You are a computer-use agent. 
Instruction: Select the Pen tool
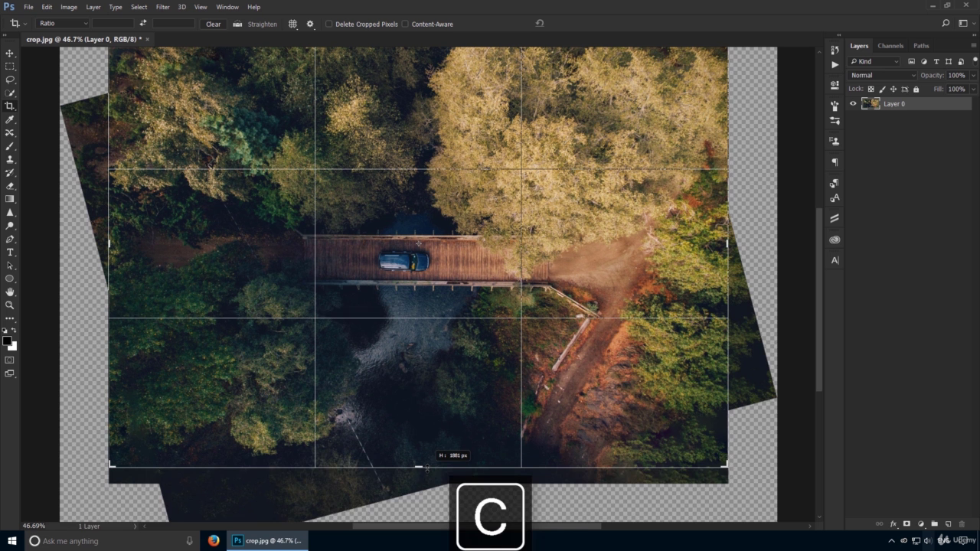click(10, 239)
